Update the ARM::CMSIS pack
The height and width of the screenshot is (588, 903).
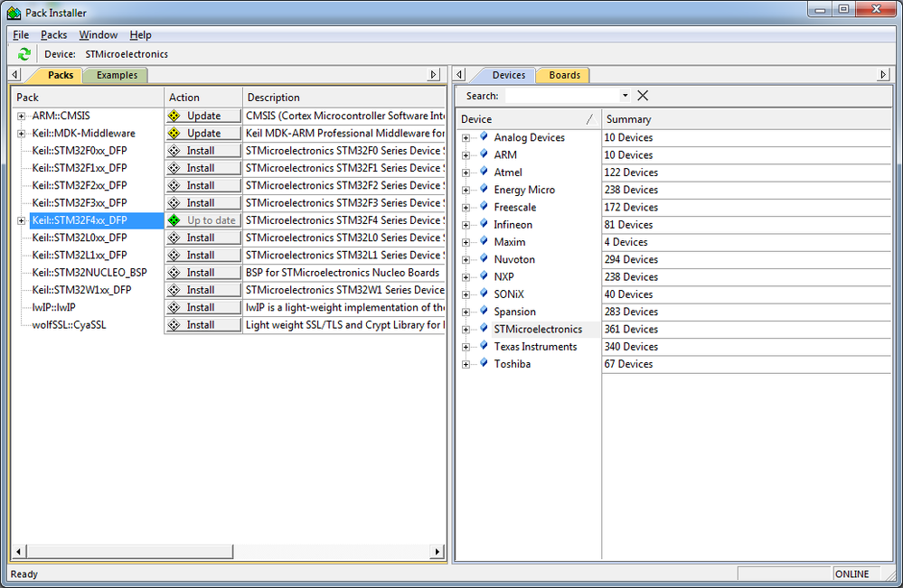[x=202, y=116]
